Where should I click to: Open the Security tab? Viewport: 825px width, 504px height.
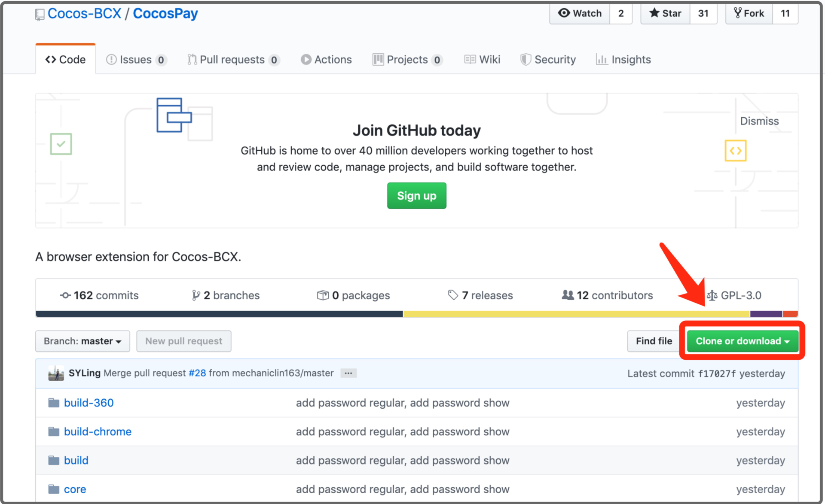click(548, 60)
